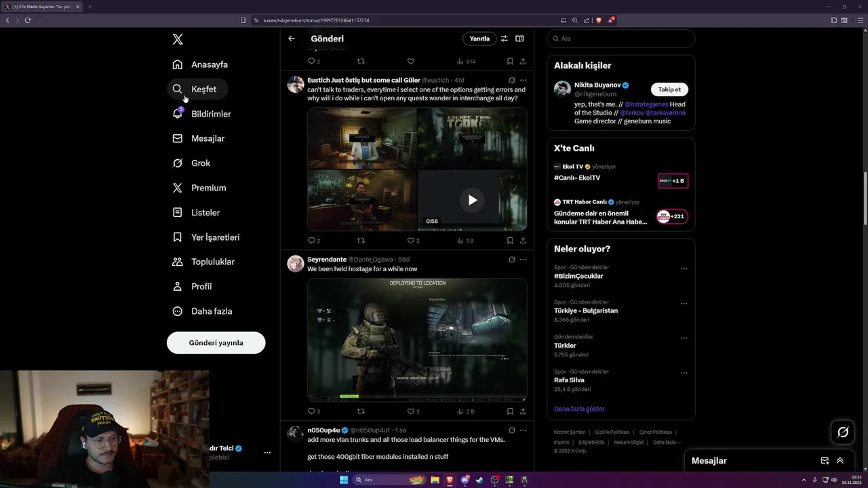Viewport: 868px width, 488px height.
Task: Open Premium page
Action: point(199,188)
